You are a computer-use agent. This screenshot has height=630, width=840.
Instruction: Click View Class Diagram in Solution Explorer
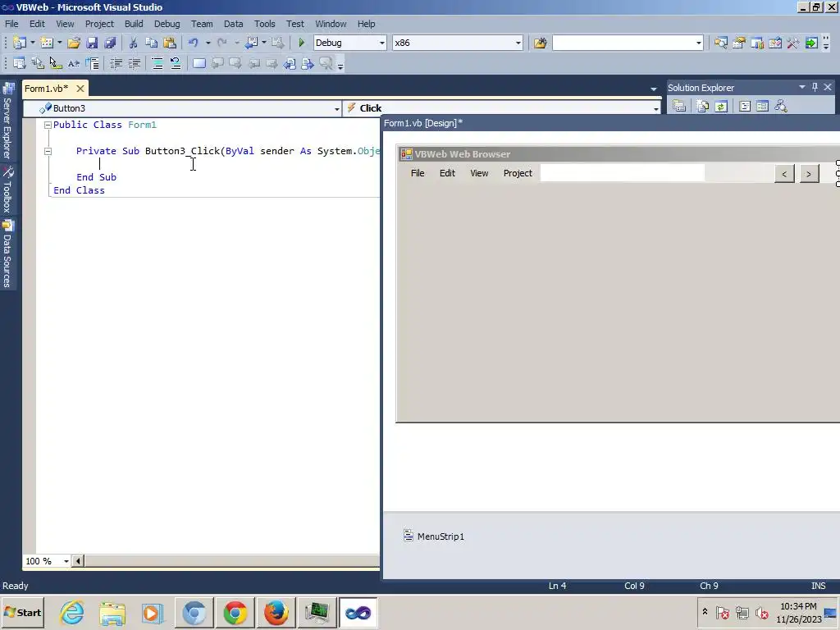781,106
